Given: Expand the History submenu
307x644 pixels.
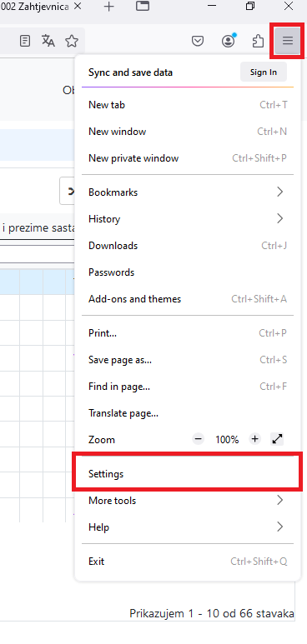Looking at the screenshot, I should point(188,219).
